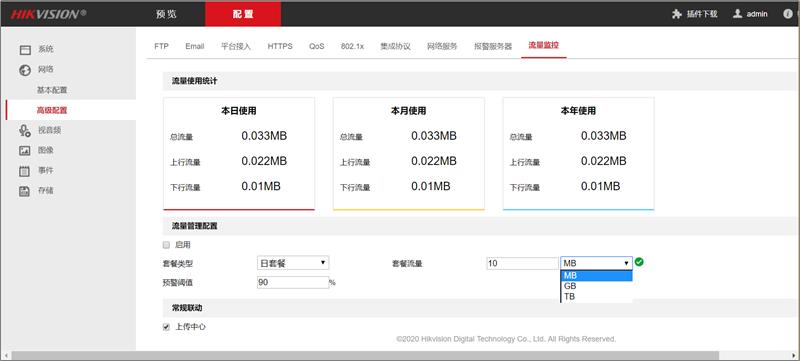Select TB option in unit list
Screen dimensions: 800x361
pyautogui.click(x=596, y=296)
